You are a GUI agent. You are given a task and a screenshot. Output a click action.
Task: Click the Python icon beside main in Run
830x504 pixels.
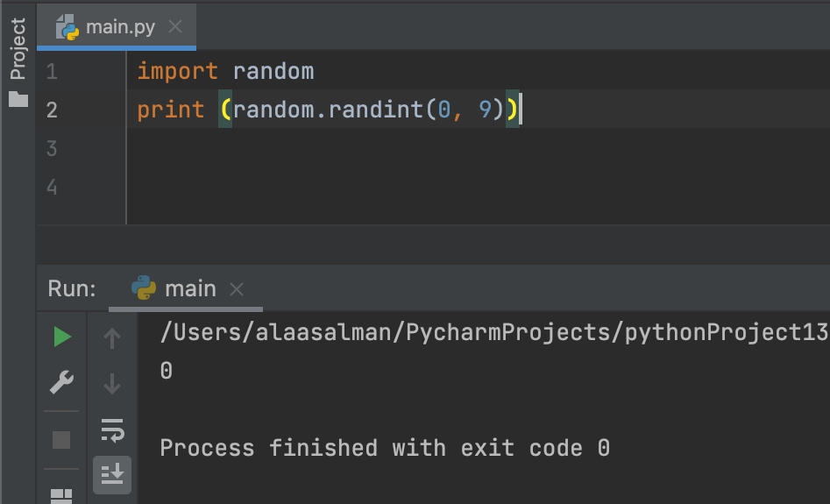(144, 288)
